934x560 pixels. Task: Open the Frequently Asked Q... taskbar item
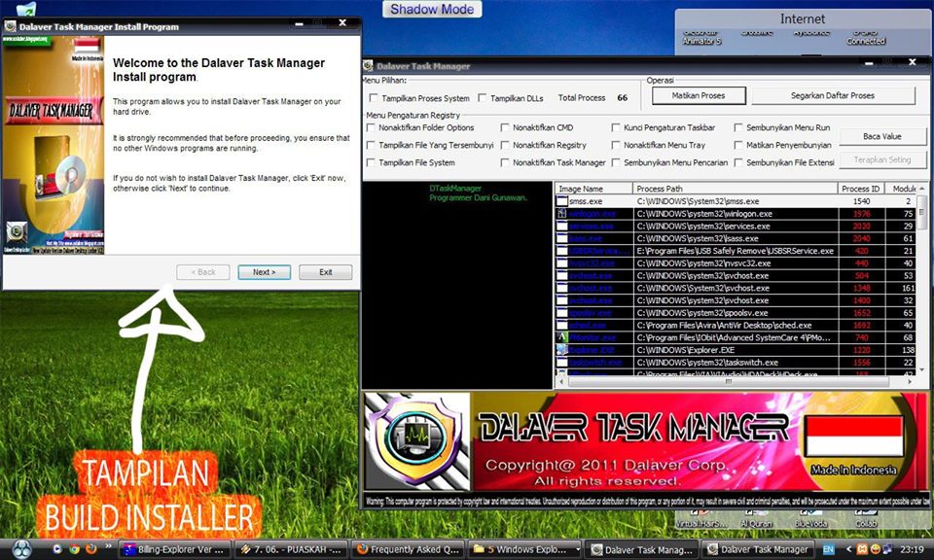[407, 549]
